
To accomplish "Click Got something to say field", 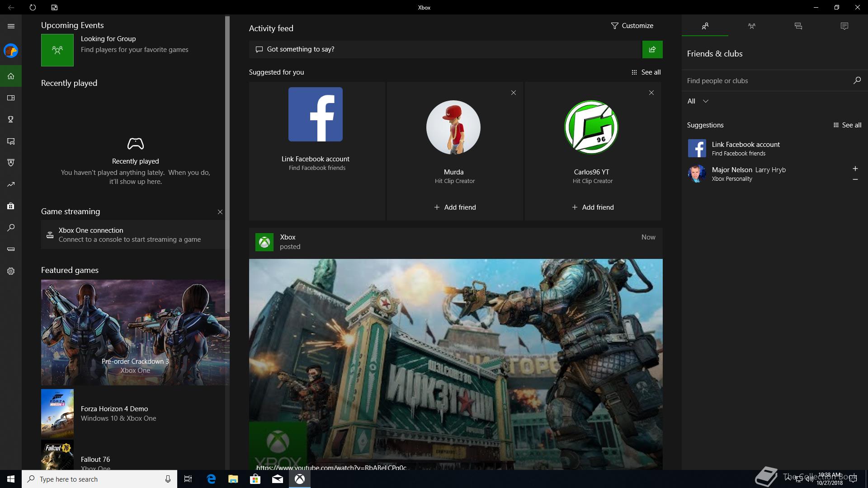I will click(445, 49).
